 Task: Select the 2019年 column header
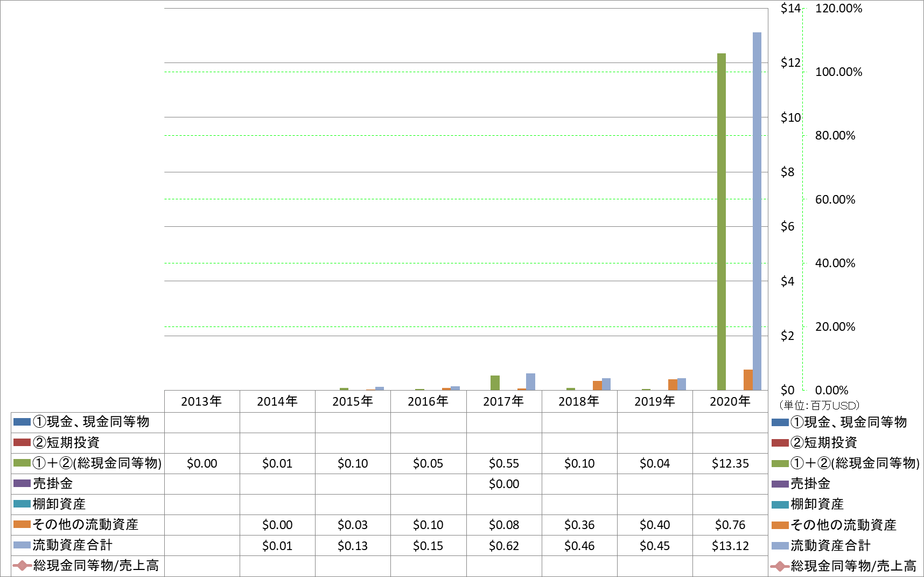coord(655,401)
